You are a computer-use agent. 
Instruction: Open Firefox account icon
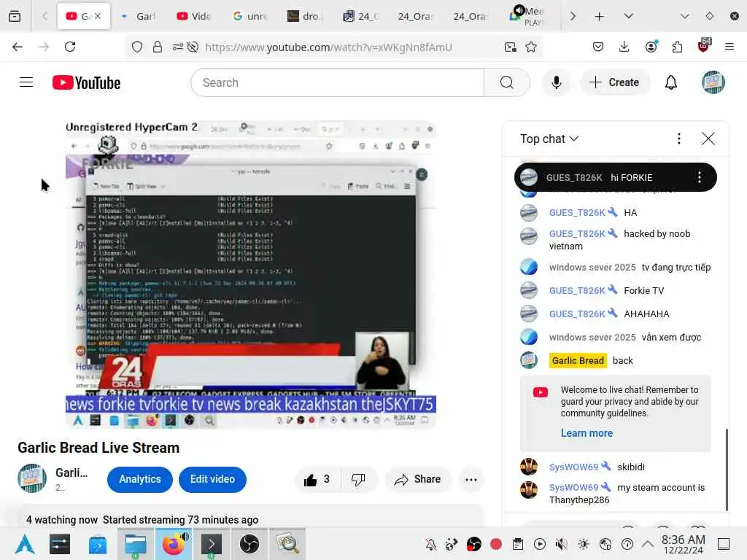tap(651, 47)
